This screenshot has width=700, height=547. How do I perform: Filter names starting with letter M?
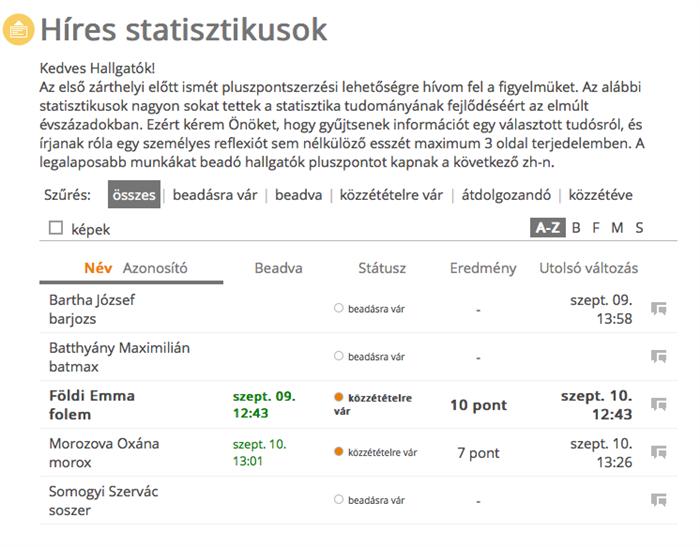pos(617,228)
